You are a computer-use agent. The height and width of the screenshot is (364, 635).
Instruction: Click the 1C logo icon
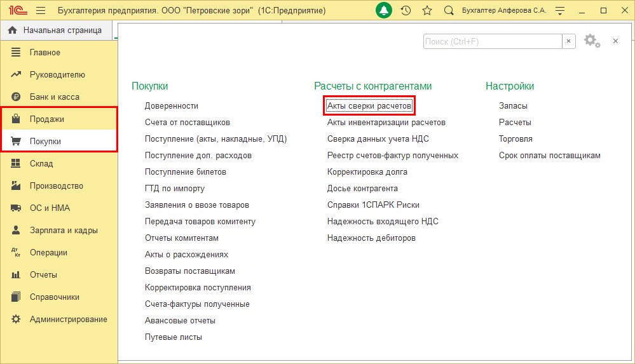pyautogui.click(x=18, y=10)
